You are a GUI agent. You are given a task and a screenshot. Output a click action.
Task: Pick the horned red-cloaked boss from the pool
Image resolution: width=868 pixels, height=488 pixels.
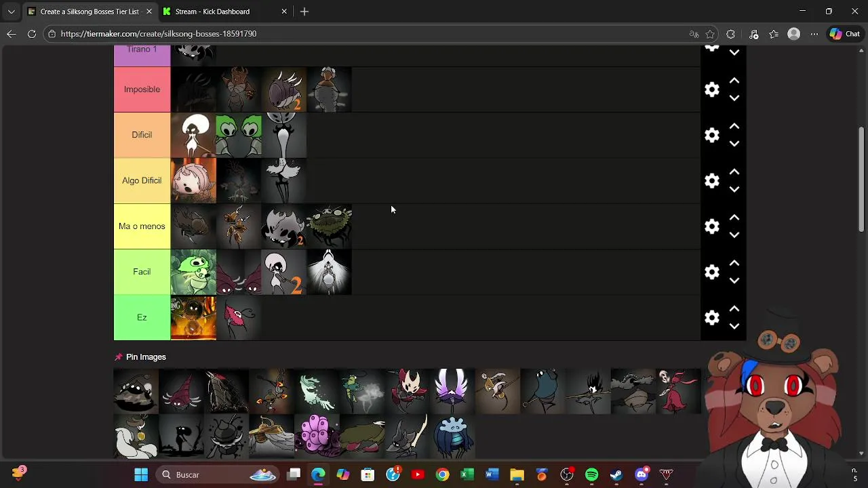pyautogui.click(x=407, y=391)
